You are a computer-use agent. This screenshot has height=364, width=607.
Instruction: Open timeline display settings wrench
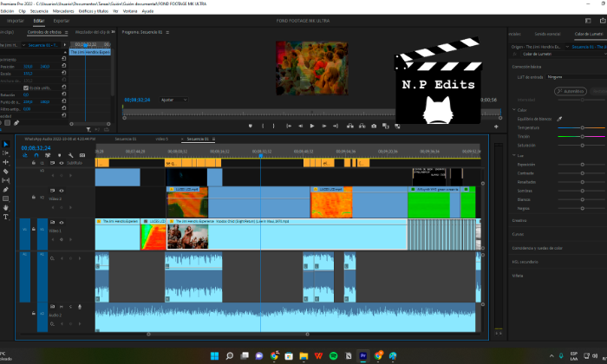(71, 155)
